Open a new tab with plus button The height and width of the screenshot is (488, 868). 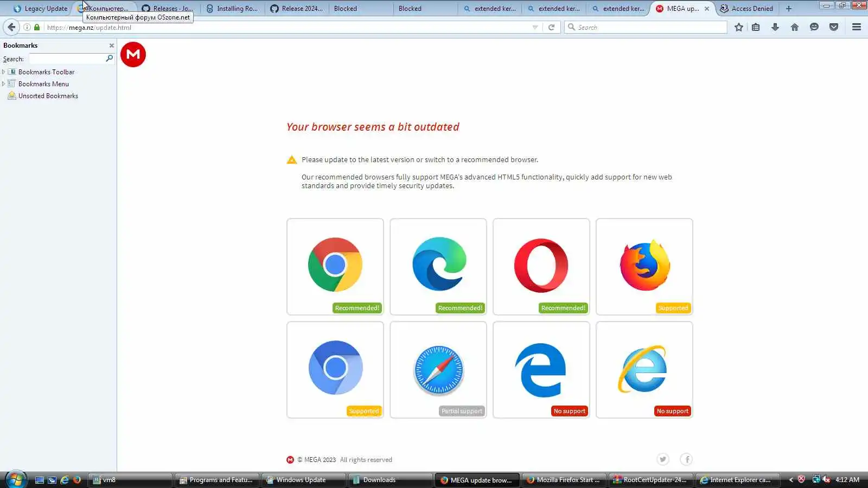pos(789,9)
